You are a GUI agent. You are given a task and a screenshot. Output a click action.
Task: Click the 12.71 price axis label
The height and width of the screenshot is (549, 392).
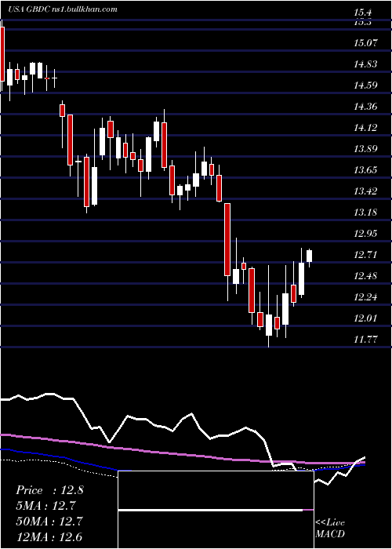[366, 255]
